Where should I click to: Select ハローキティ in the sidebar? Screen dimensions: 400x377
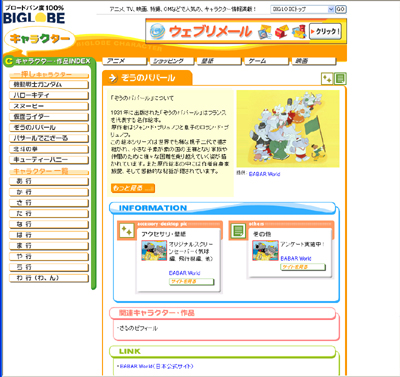point(49,95)
